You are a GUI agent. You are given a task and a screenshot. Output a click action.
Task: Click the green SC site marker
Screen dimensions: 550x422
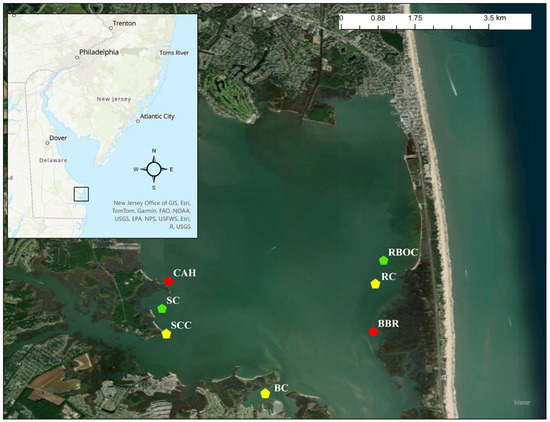[x=162, y=309]
